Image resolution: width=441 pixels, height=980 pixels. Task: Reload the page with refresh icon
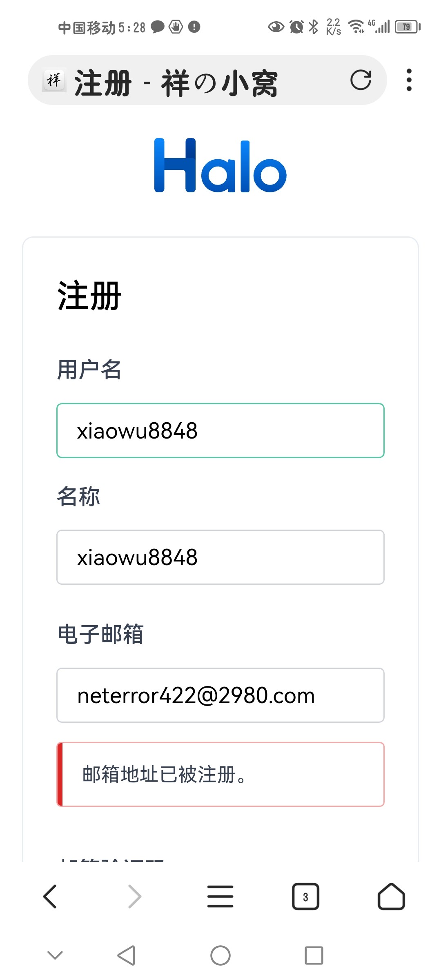(x=361, y=80)
